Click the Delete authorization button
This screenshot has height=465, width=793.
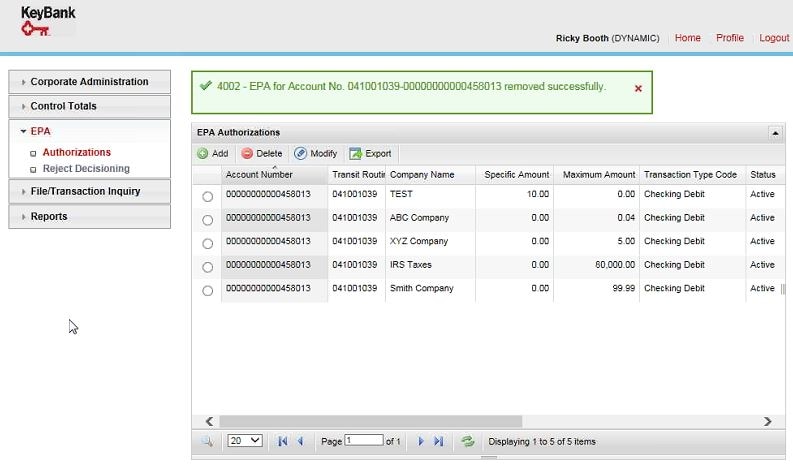tap(261, 153)
